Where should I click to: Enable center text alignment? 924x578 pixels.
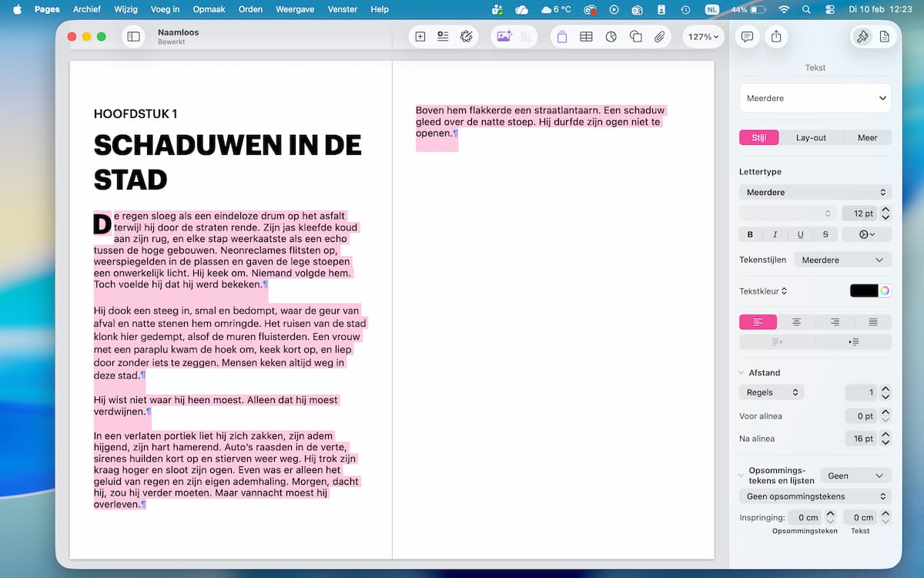point(796,322)
